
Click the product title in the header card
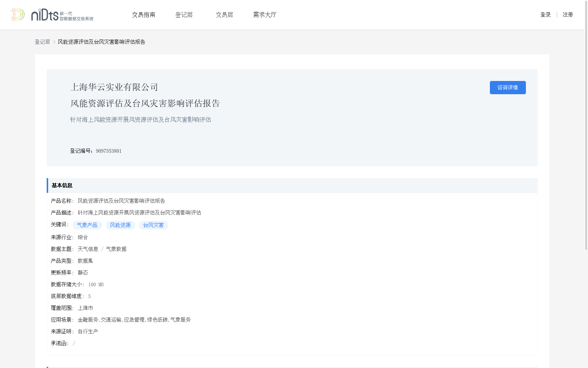(x=145, y=103)
